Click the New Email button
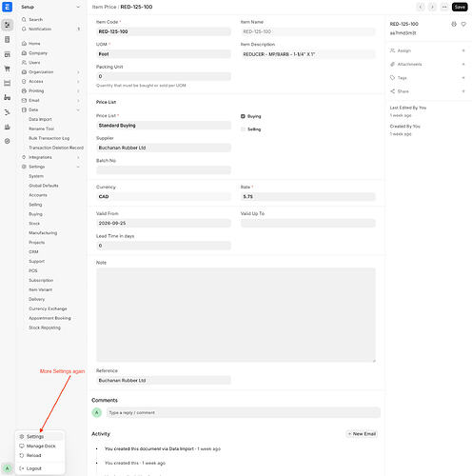 tap(362, 434)
